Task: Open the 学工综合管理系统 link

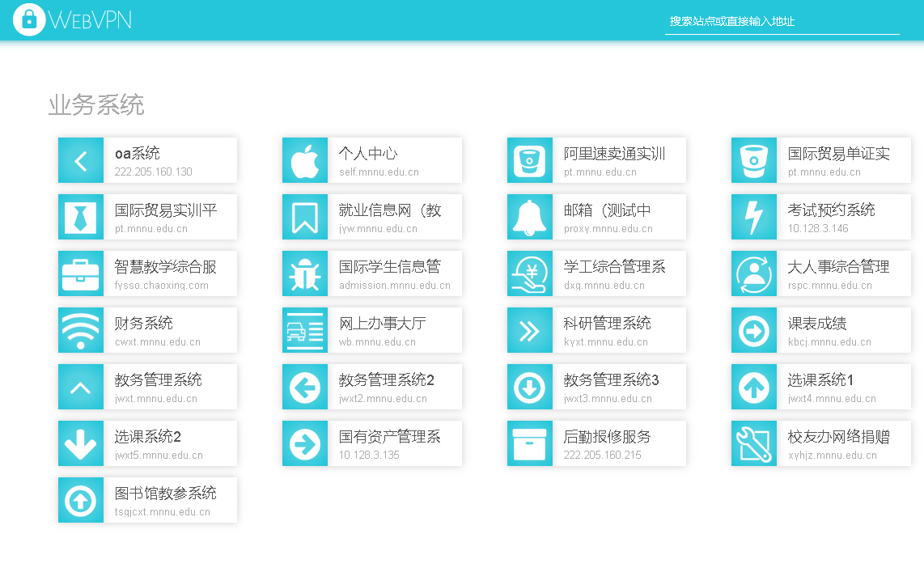Action: pos(614,268)
